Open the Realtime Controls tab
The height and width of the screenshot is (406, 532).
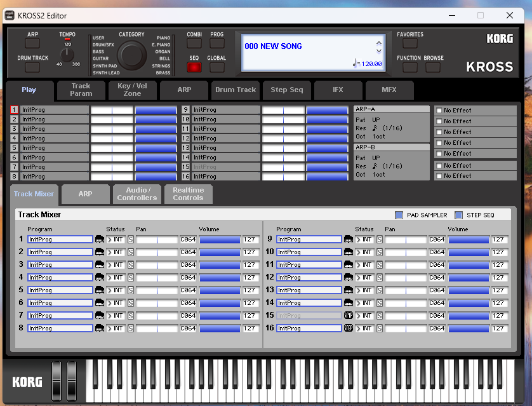[188, 194]
